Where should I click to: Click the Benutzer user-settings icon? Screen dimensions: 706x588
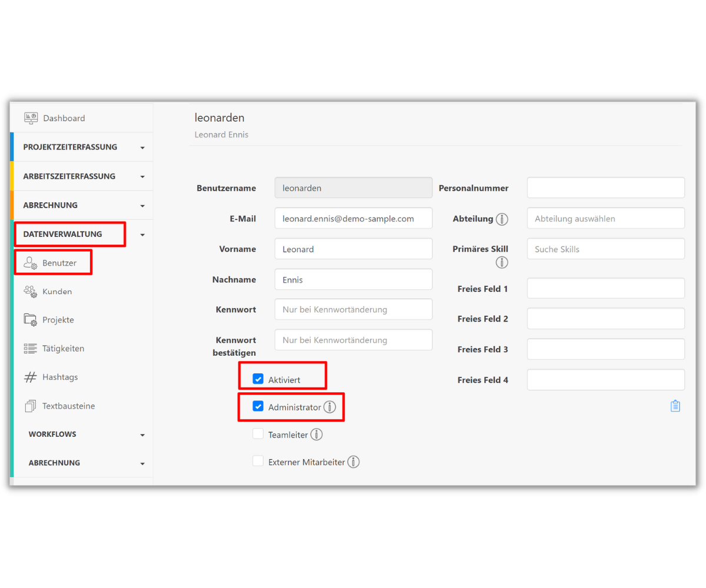[x=30, y=263]
